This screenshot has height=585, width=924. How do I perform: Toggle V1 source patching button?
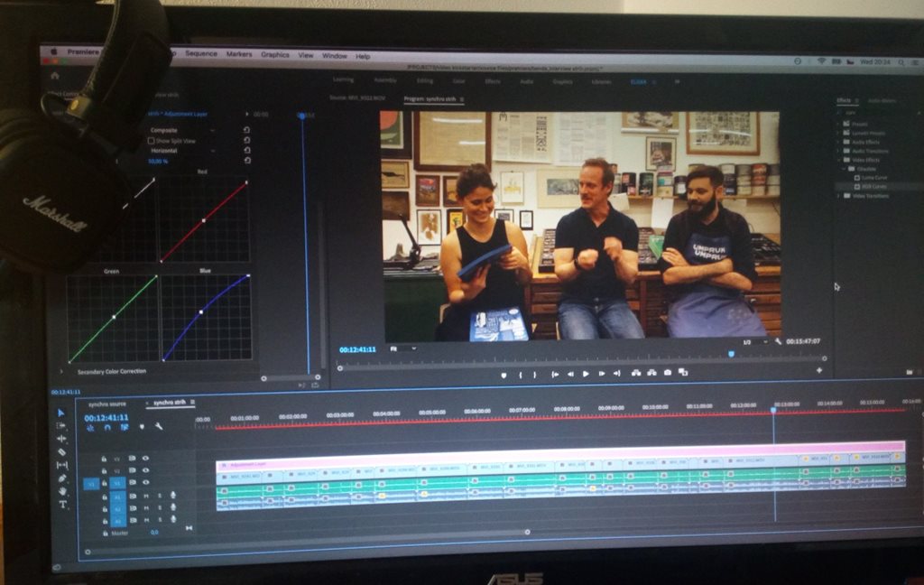[91, 484]
